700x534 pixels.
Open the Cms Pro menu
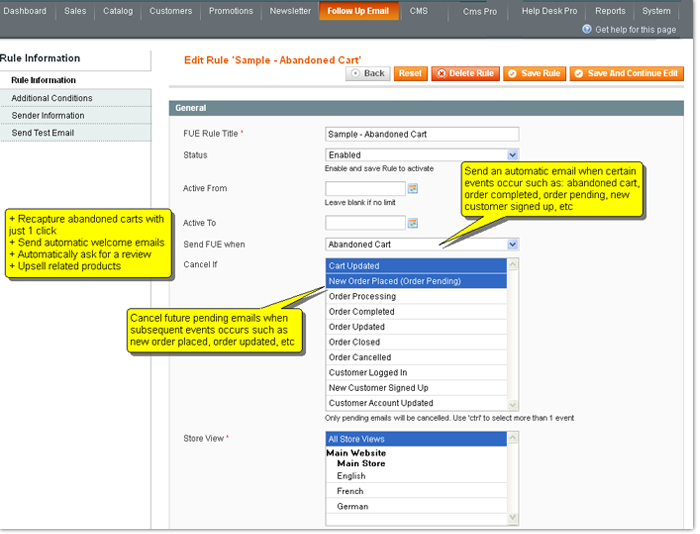coord(479,12)
